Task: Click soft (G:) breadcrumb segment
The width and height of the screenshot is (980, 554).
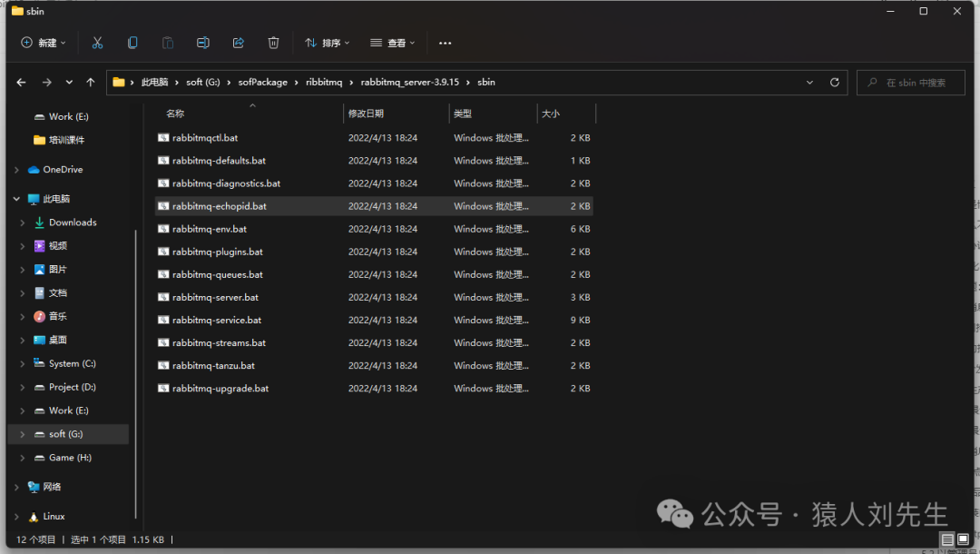Action: click(203, 82)
